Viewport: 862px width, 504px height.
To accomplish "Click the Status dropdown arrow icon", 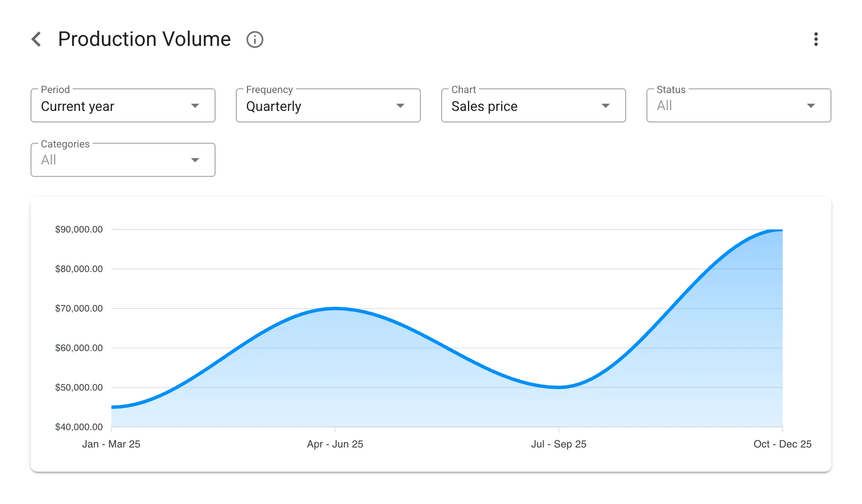I will pos(811,105).
